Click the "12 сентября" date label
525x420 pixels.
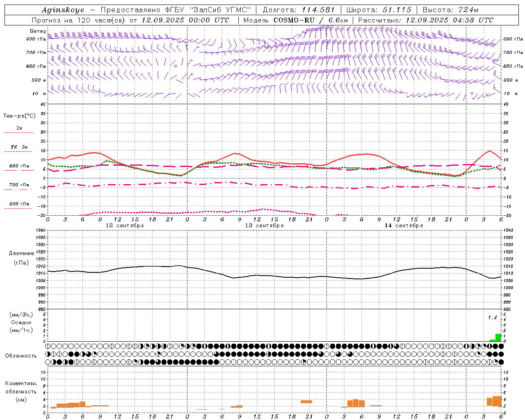click(125, 226)
